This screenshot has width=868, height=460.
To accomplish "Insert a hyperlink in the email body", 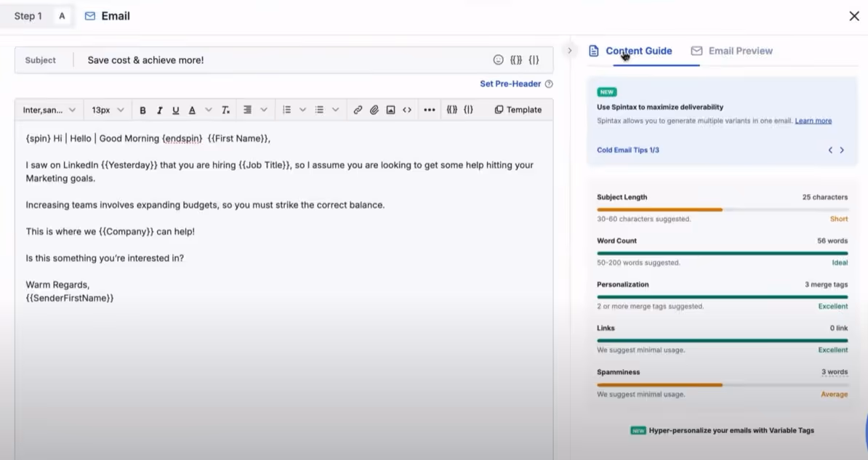I will coord(358,109).
